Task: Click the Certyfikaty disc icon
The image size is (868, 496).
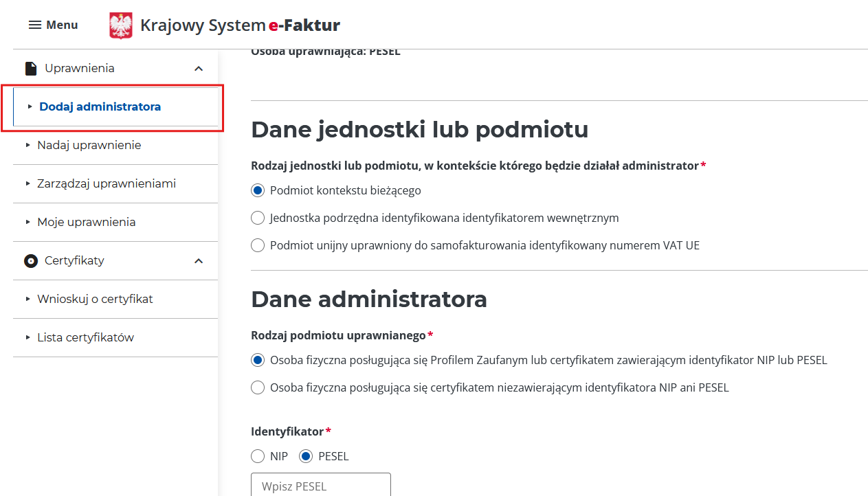Action: pyautogui.click(x=30, y=261)
